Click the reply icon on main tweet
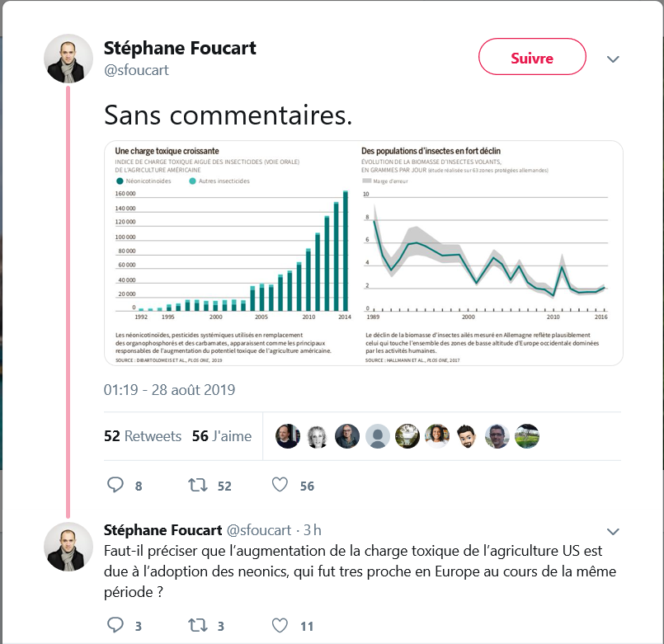 [115, 485]
